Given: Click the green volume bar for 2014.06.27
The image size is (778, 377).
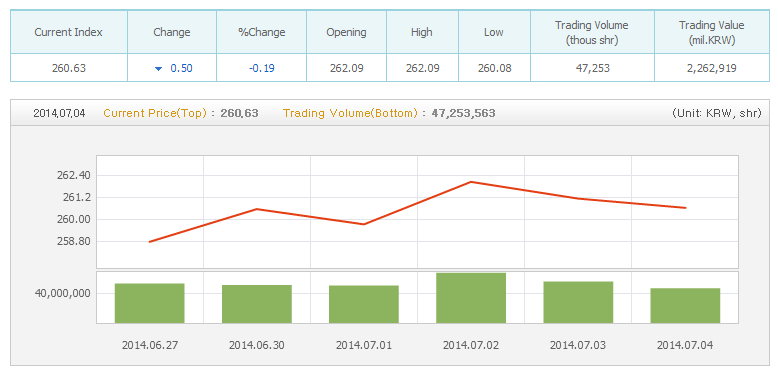Looking at the screenshot, I should tap(149, 303).
